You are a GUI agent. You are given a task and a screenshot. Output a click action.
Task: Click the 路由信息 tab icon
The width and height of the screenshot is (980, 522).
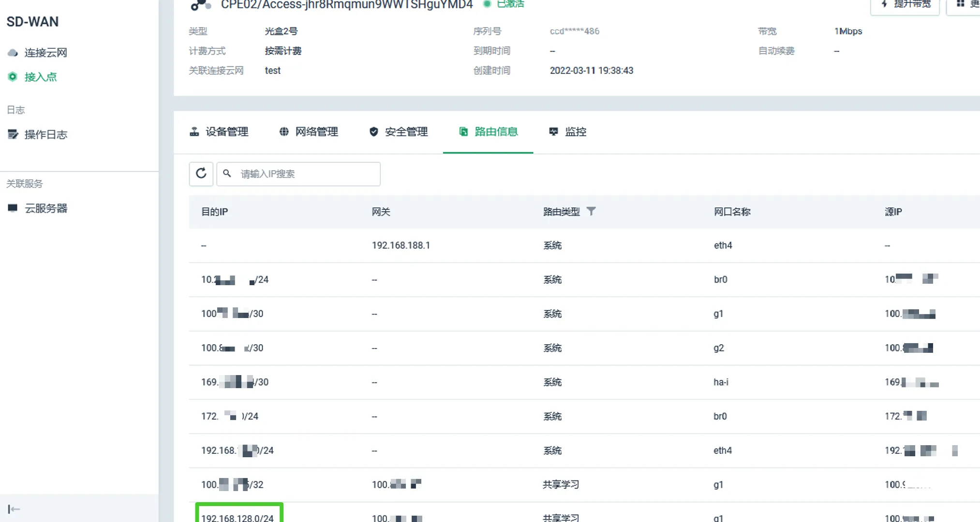click(463, 131)
